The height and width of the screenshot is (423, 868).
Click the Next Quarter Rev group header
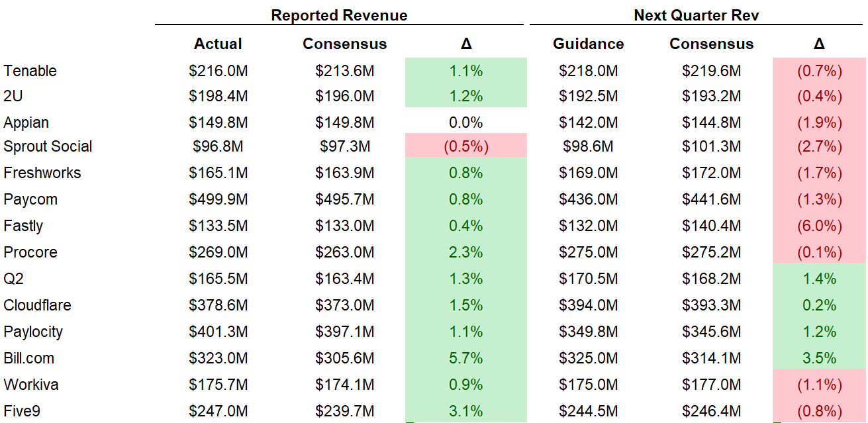[697, 15]
